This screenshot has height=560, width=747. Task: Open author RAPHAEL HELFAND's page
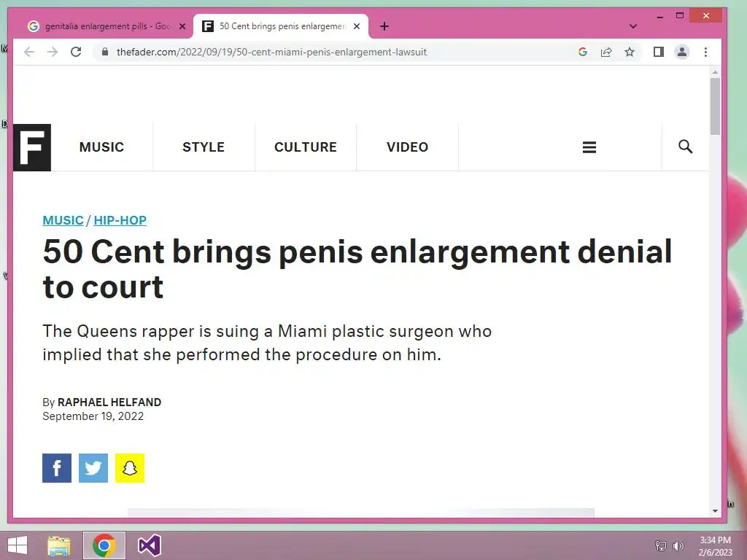click(109, 402)
